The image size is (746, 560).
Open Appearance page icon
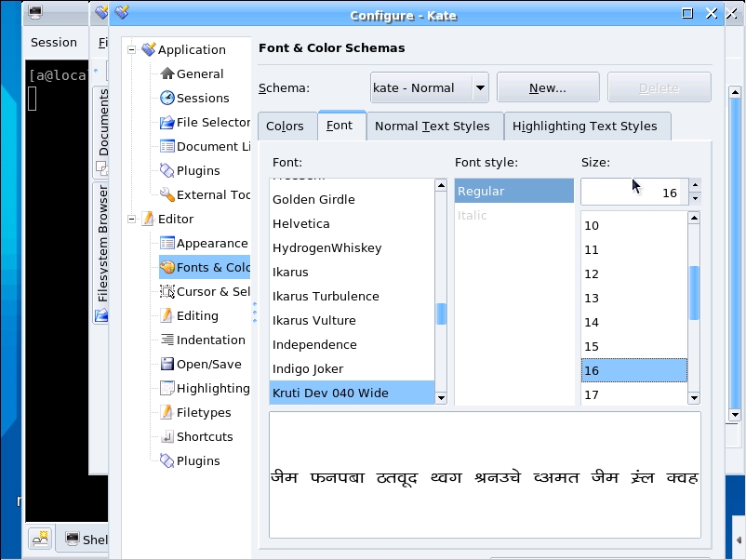[x=167, y=243]
